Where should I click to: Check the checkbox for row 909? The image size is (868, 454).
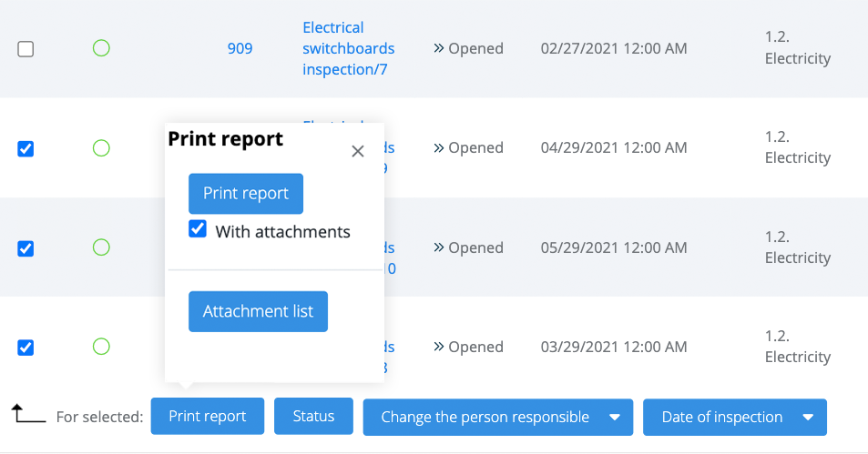26,49
